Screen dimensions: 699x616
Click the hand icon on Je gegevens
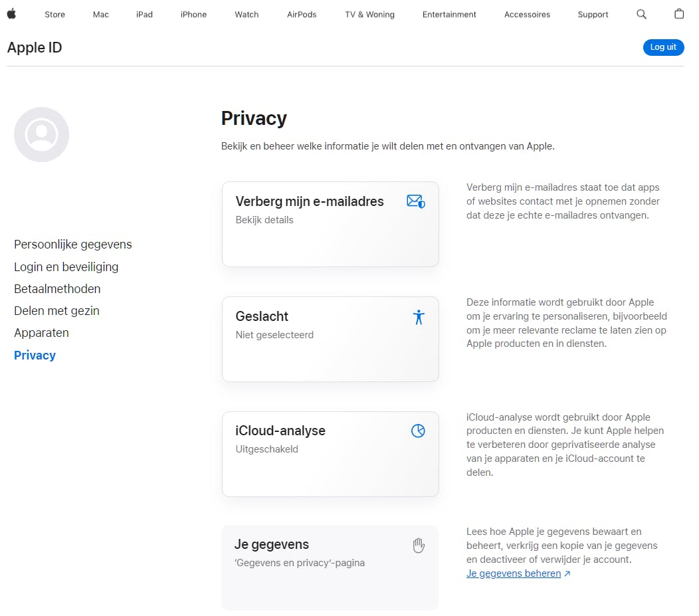coord(418,546)
